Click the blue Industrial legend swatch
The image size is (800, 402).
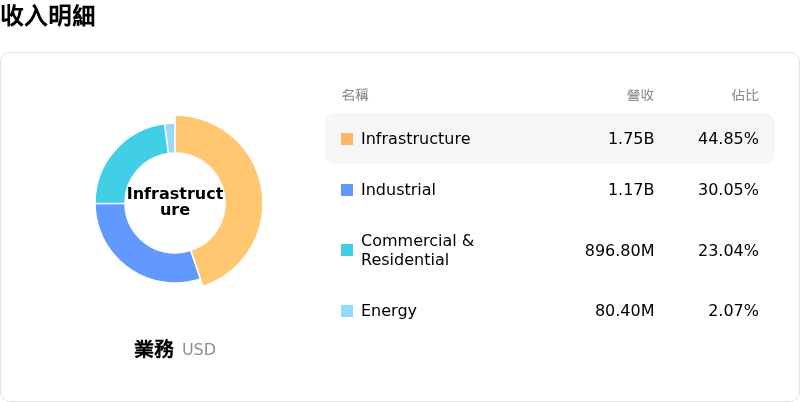pyautogui.click(x=347, y=190)
